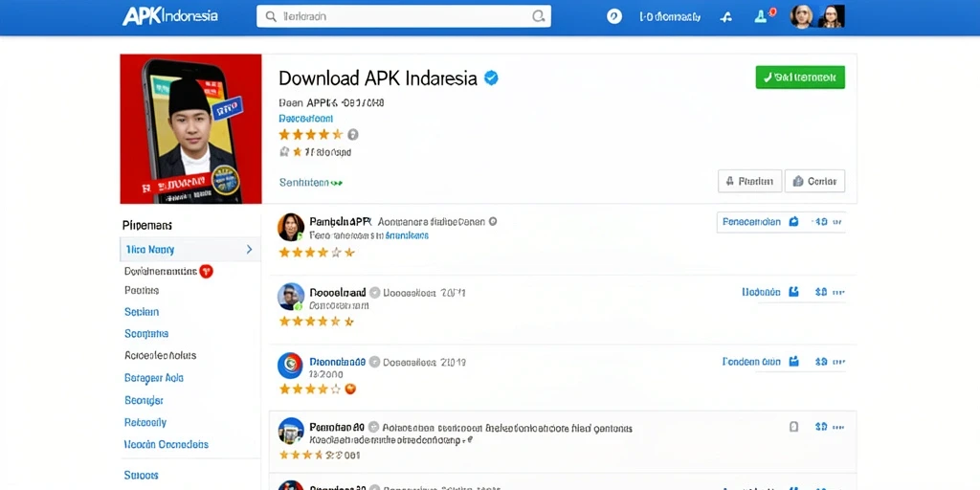The height and width of the screenshot is (490, 980).
Task: Click thumbs-up icon in the Dioonelande review row
Action: (793, 361)
